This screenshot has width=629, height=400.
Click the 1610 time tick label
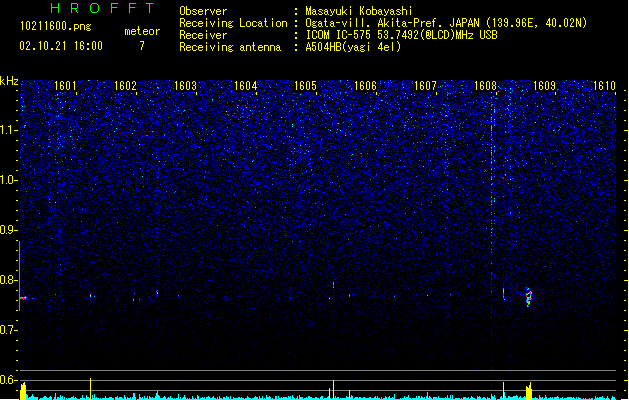pyautogui.click(x=604, y=86)
